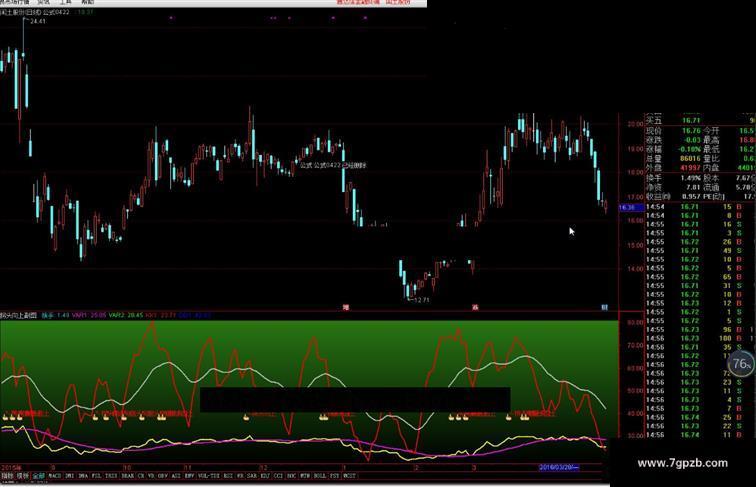The image size is (756, 487).
Task: Click the 12.71 low price label
Action: click(x=421, y=300)
